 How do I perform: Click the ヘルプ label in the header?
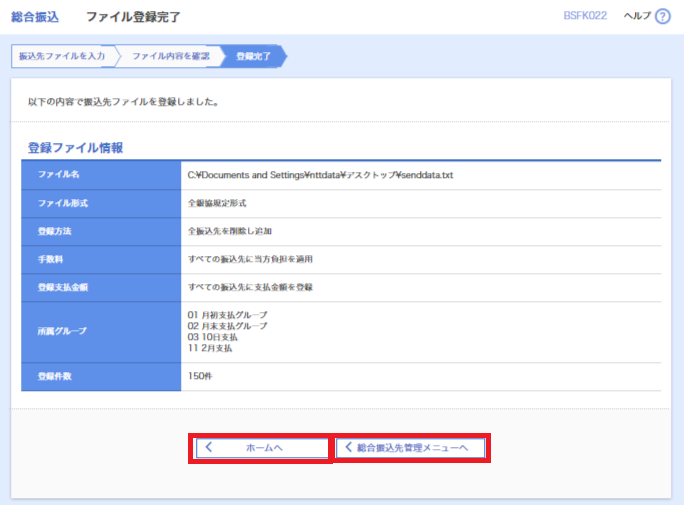[637, 16]
